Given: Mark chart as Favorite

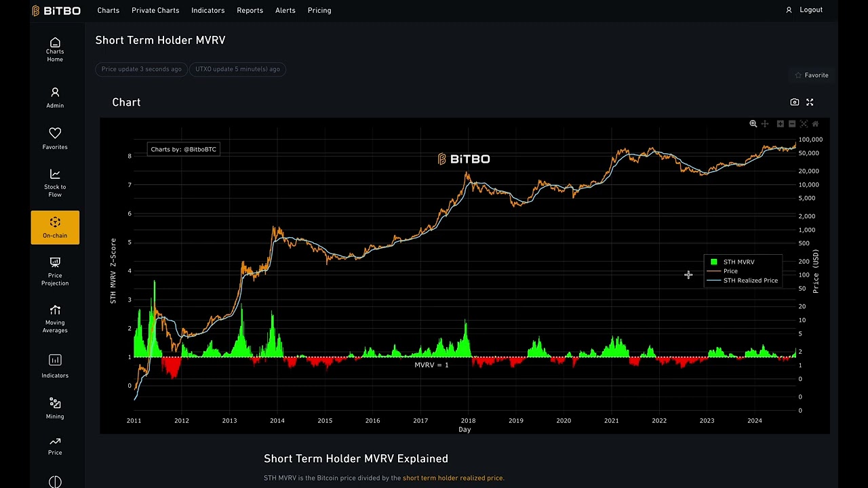Looking at the screenshot, I should pyautogui.click(x=811, y=75).
